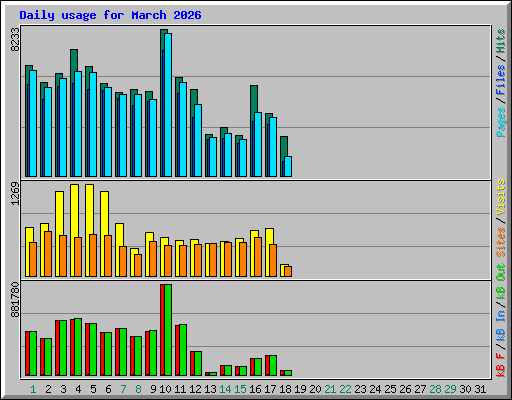
Task: Click day 7 on the x-axis
Action: [x=123, y=389]
